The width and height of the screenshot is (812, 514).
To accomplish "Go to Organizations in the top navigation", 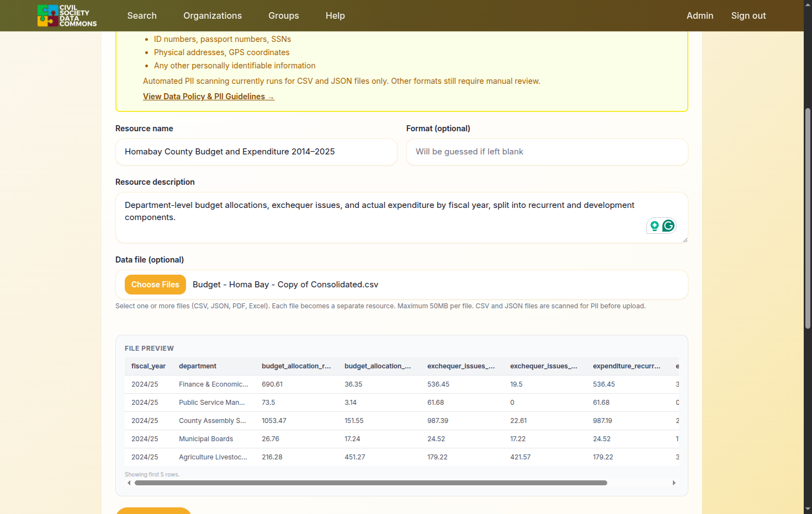I will (213, 15).
